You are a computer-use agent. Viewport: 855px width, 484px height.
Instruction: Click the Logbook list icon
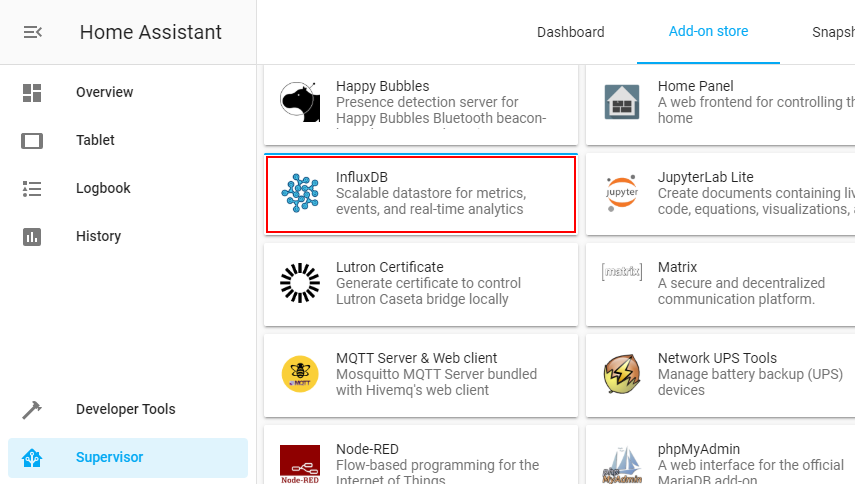coord(32,189)
